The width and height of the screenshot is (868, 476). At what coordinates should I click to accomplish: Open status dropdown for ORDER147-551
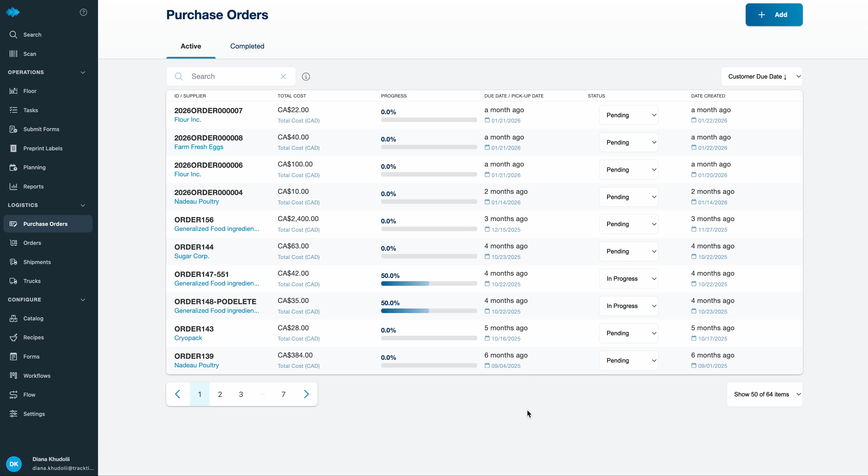tap(629, 278)
